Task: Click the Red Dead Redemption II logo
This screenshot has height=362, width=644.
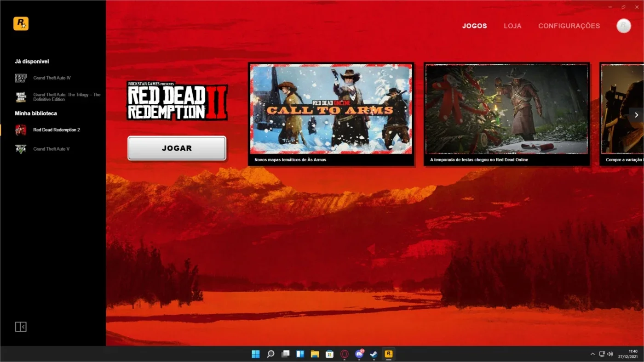Action: coord(177,101)
